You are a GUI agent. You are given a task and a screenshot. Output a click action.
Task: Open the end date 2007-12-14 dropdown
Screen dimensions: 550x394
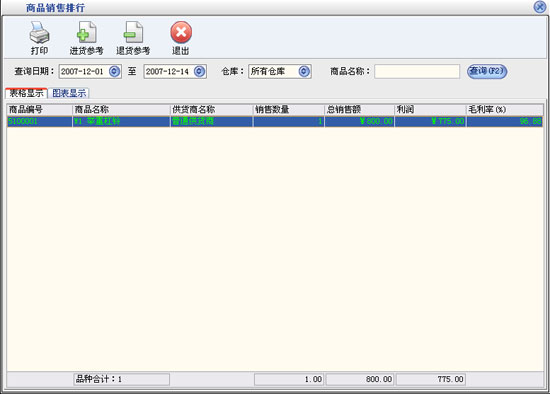(199, 72)
